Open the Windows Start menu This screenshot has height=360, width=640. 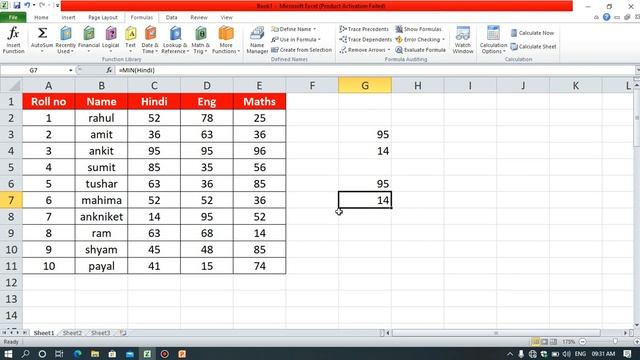point(8,354)
